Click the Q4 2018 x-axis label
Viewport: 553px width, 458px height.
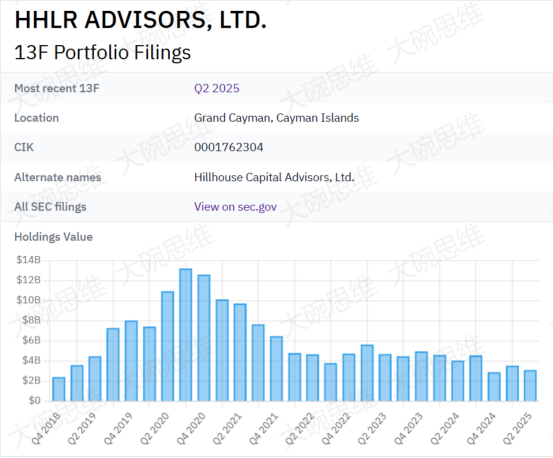[x=46, y=429]
